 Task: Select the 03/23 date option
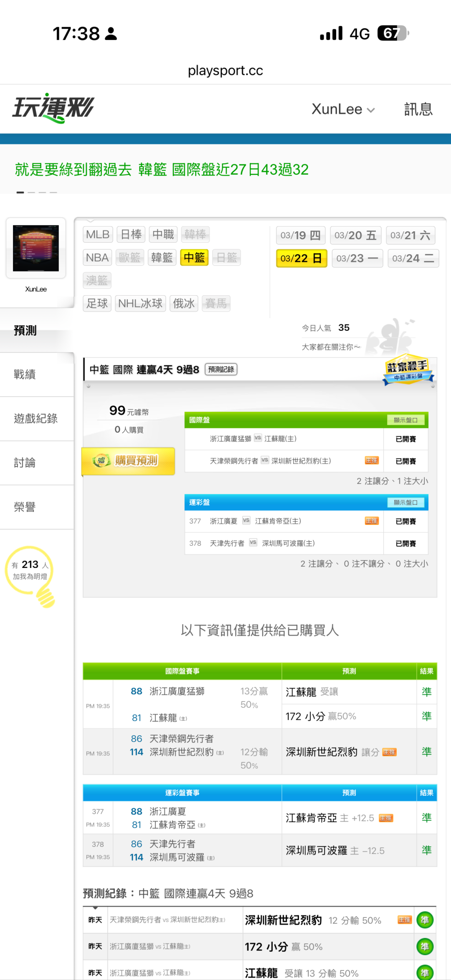357,258
